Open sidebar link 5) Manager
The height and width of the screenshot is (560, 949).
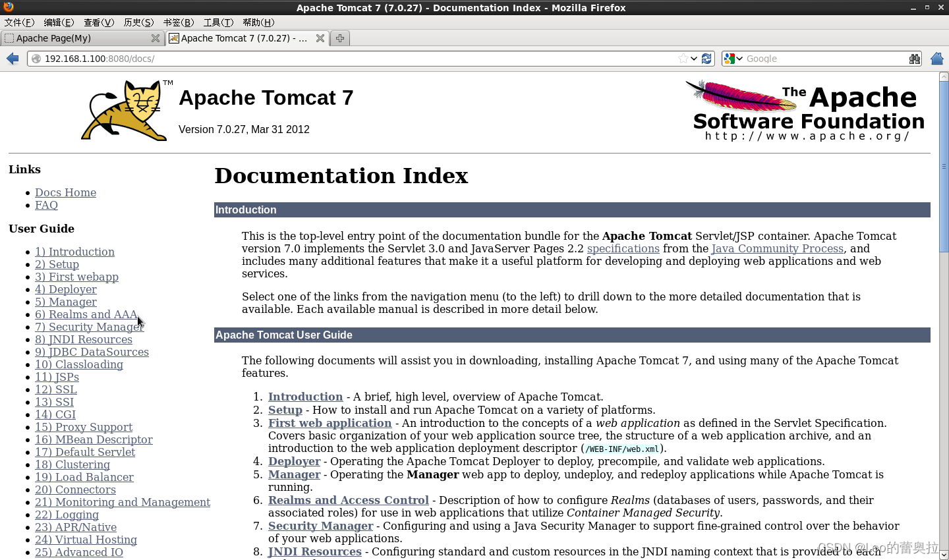click(65, 302)
